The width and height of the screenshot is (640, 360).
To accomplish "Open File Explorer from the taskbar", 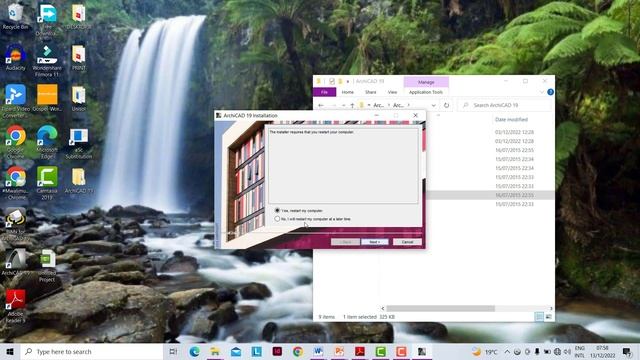I will [x=215, y=351].
